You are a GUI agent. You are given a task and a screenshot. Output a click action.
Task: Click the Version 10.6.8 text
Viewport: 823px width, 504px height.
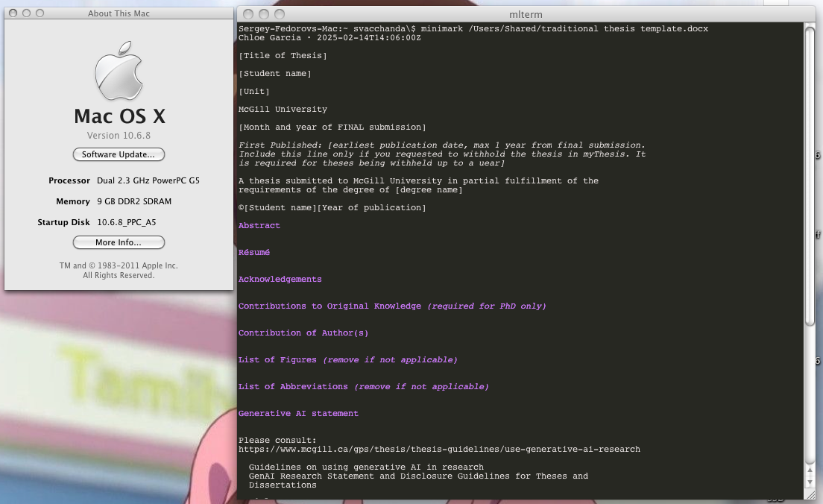tap(119, 136)
